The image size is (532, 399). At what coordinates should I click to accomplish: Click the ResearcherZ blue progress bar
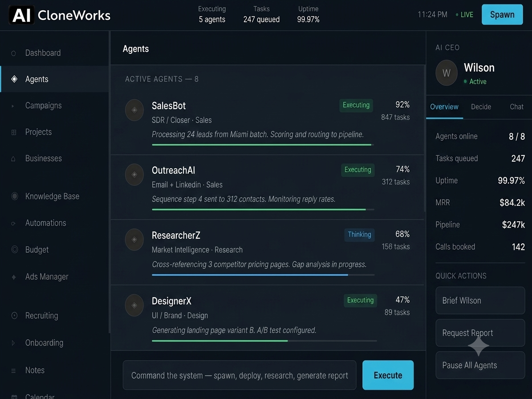263,275
